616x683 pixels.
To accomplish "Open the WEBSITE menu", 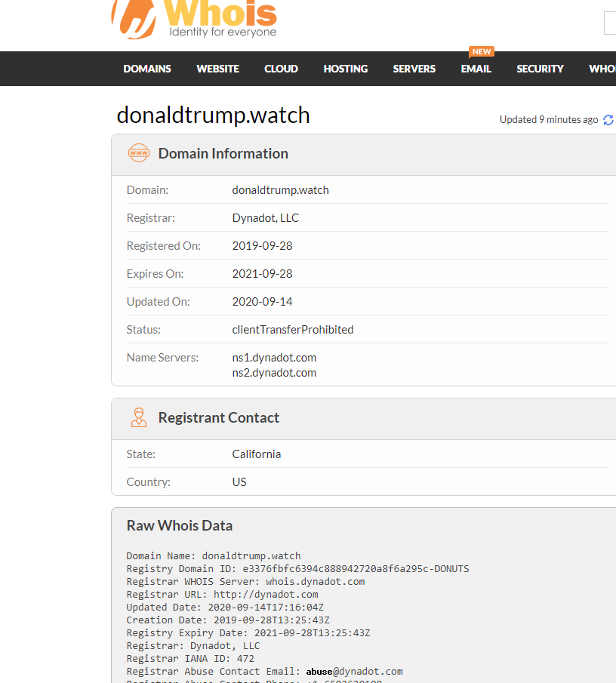I will click(218, 69).
